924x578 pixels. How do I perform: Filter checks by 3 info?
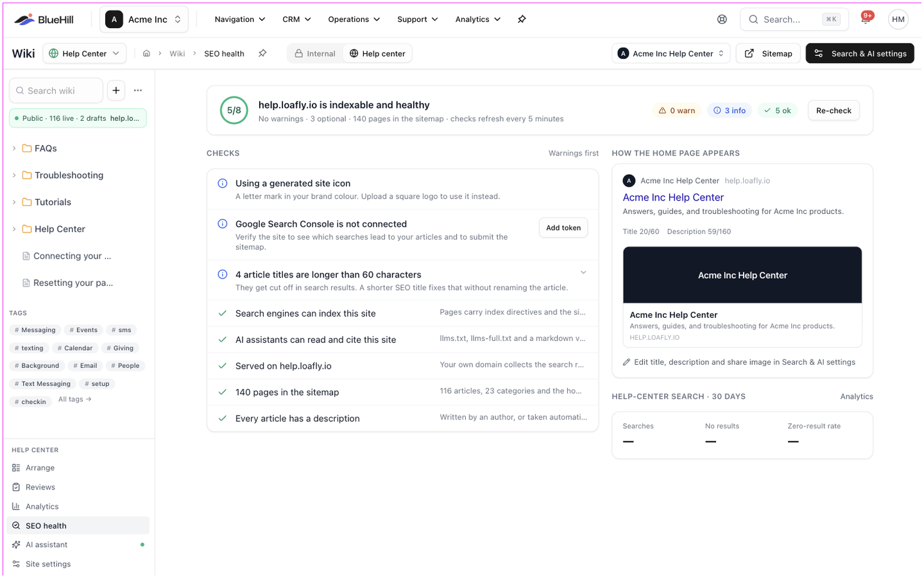tap(730, 110)
